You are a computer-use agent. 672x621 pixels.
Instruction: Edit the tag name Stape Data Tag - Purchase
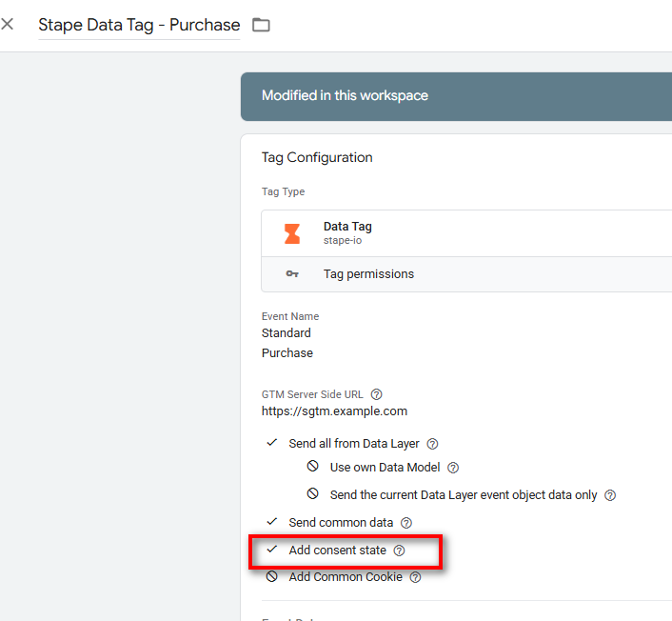[x=139, y=25]
